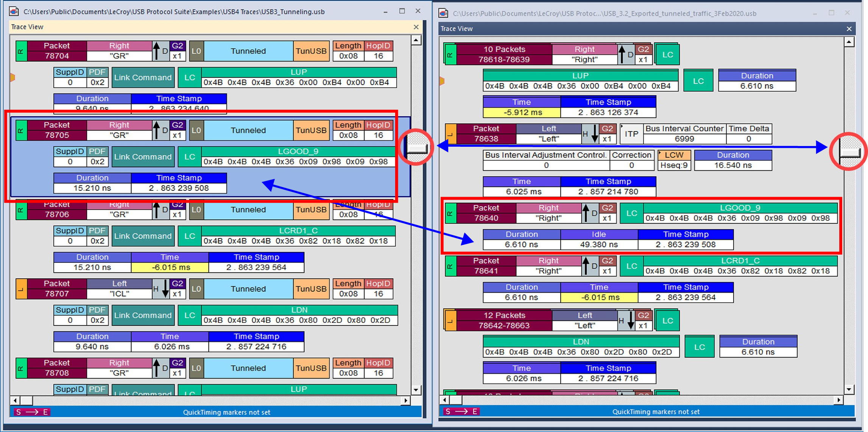Click app icon in USB_3.2_Exported window title

[443, 13]
